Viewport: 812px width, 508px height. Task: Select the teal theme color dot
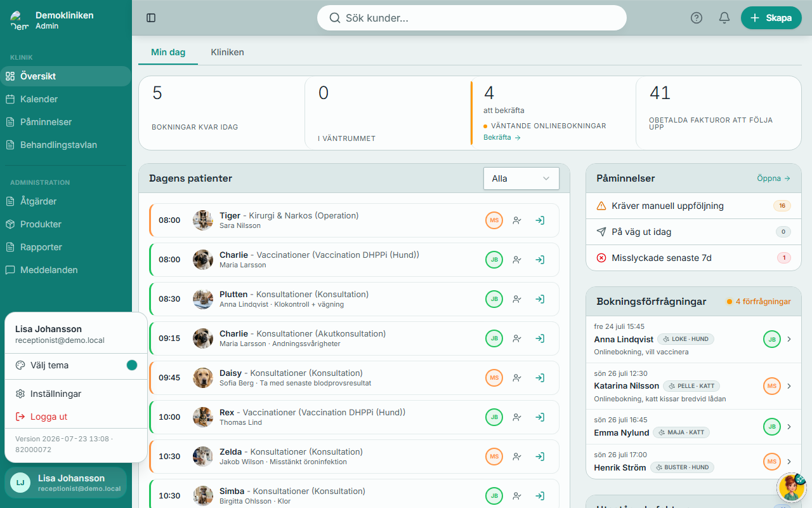tap(132, 365)
